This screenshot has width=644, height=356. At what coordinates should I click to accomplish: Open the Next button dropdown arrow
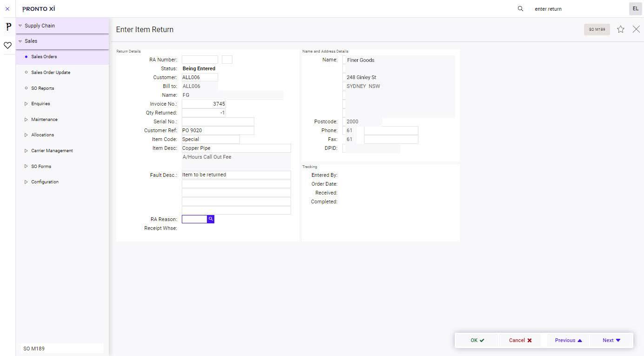click(x=617, y=340)
